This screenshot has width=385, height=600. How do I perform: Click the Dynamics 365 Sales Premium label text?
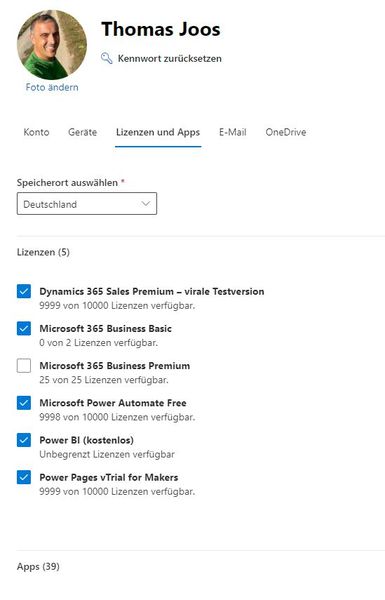pos(152,291)
